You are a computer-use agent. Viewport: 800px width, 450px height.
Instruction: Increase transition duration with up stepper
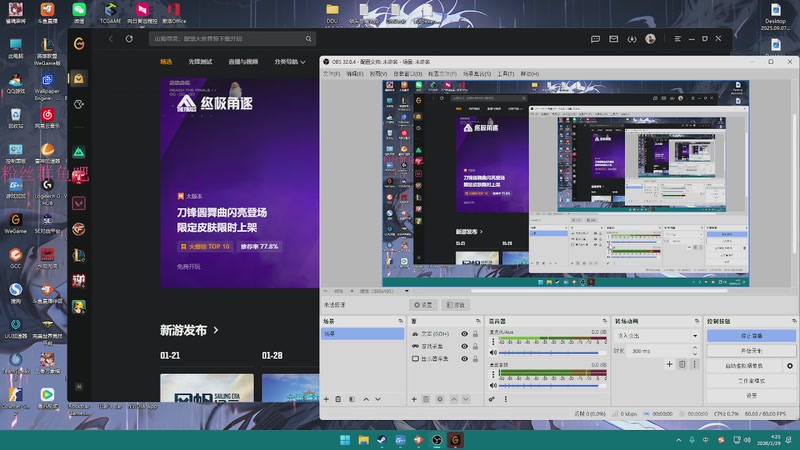point(694,348)
